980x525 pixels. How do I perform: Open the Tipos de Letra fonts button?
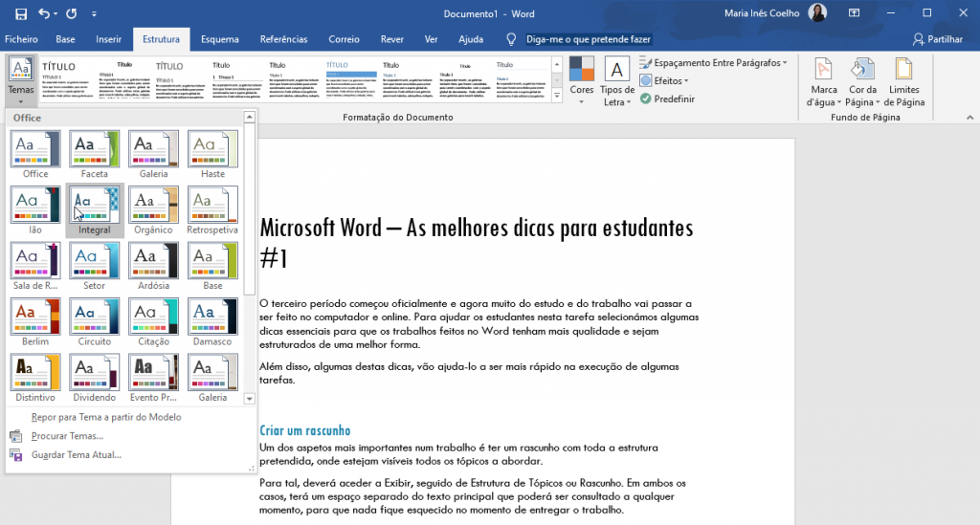[617, 81]
